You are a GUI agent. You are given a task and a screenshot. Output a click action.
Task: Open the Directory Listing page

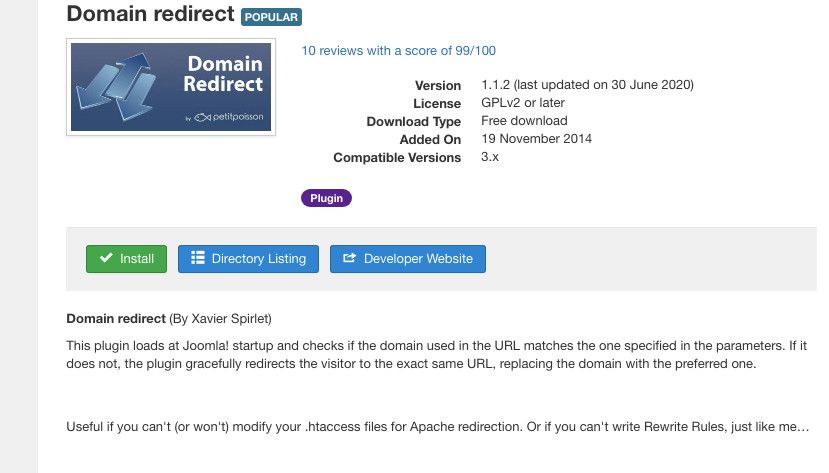click(248, 259)
